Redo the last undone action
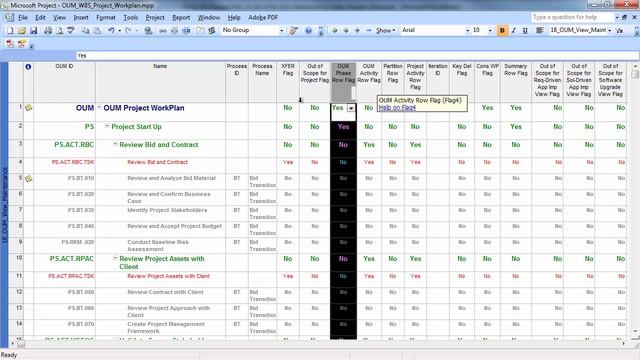The height and width of the screenshot is (360, 640). [128, 31]
